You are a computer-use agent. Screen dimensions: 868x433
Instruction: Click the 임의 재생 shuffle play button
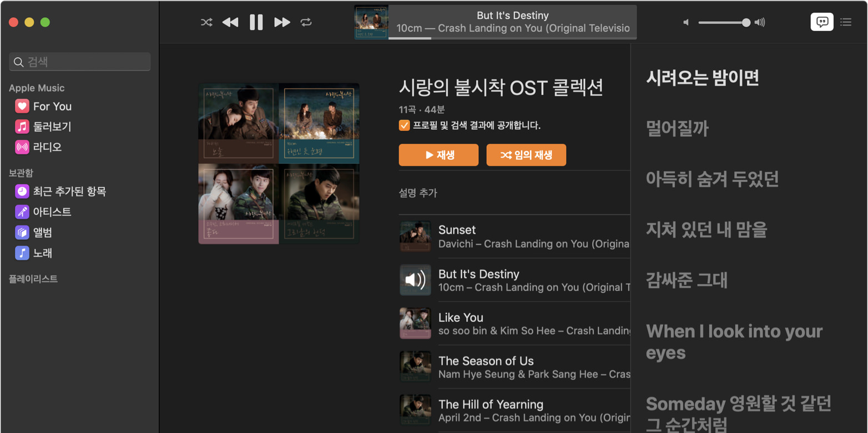pyautogui.click(x=526, y=155)
